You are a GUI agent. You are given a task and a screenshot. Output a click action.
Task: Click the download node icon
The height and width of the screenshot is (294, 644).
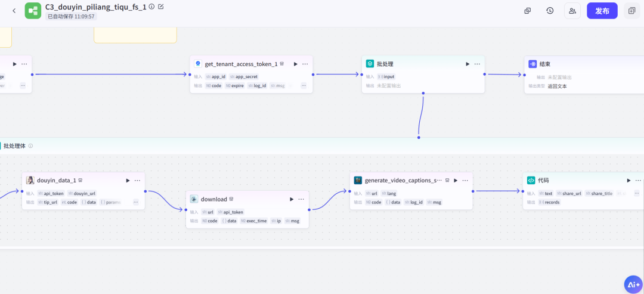(194, 199)
